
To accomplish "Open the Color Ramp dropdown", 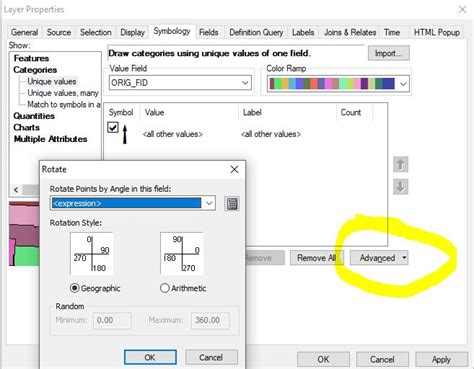I will pyautogui.click(x=403, y=84).
